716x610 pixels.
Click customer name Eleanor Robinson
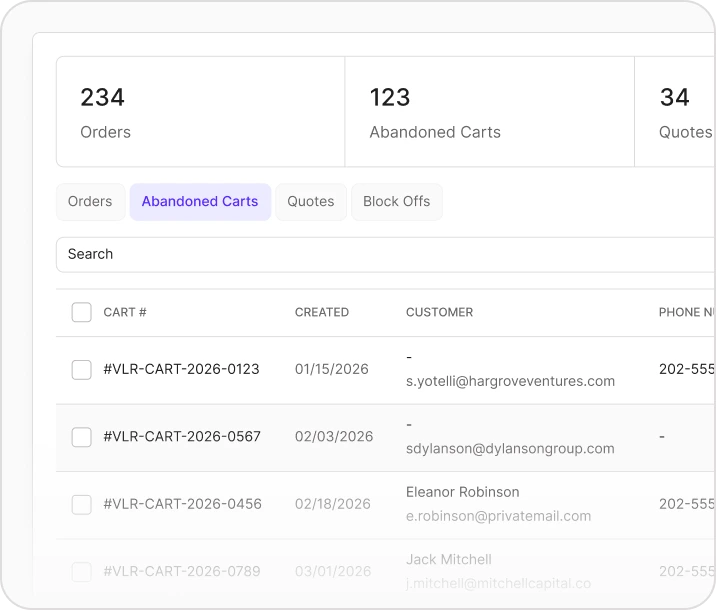pos(463,492)
